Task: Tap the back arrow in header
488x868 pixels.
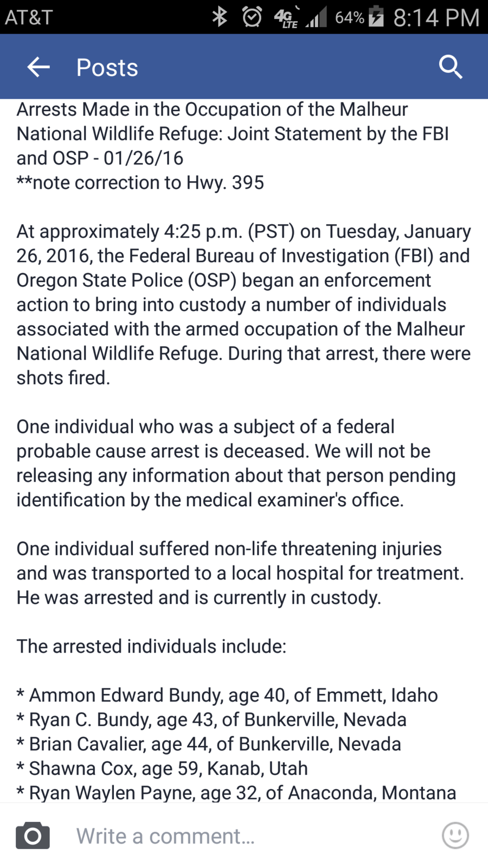Action: click(38, 67)
